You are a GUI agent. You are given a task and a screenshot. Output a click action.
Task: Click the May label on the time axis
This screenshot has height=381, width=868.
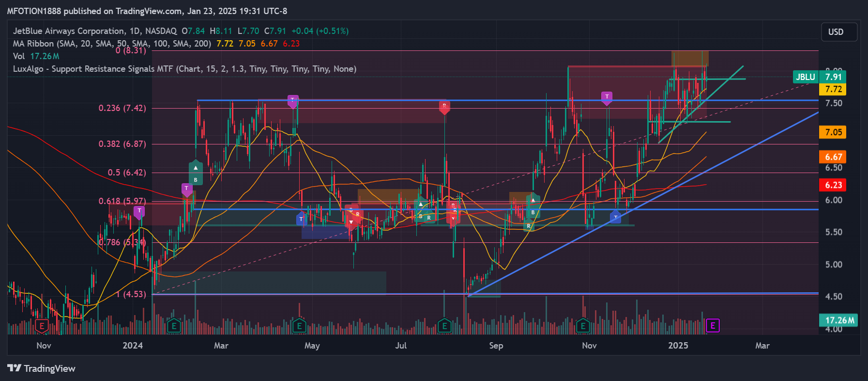click(312, 346)
